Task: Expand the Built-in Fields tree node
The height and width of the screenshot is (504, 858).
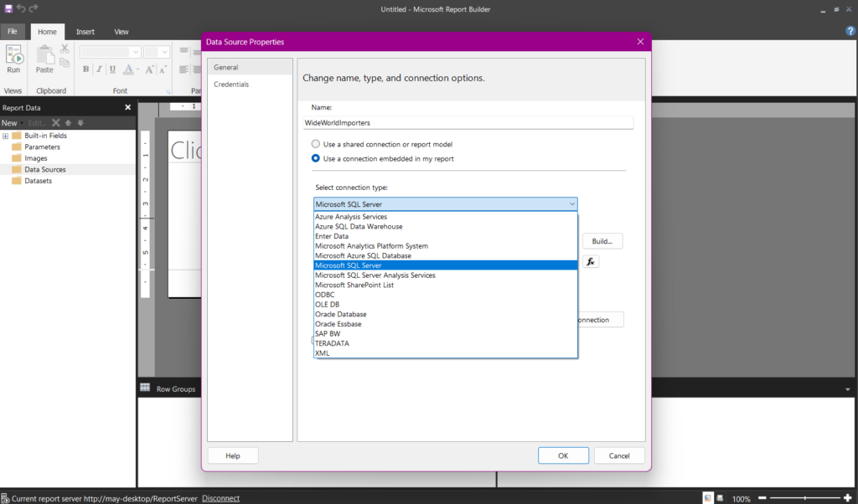Action: pos(6,136)
